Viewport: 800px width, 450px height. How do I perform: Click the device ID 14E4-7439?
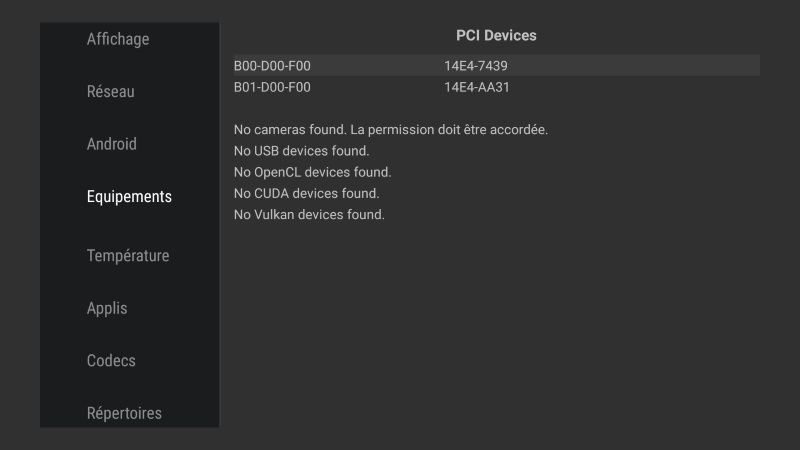coord(477,66)
